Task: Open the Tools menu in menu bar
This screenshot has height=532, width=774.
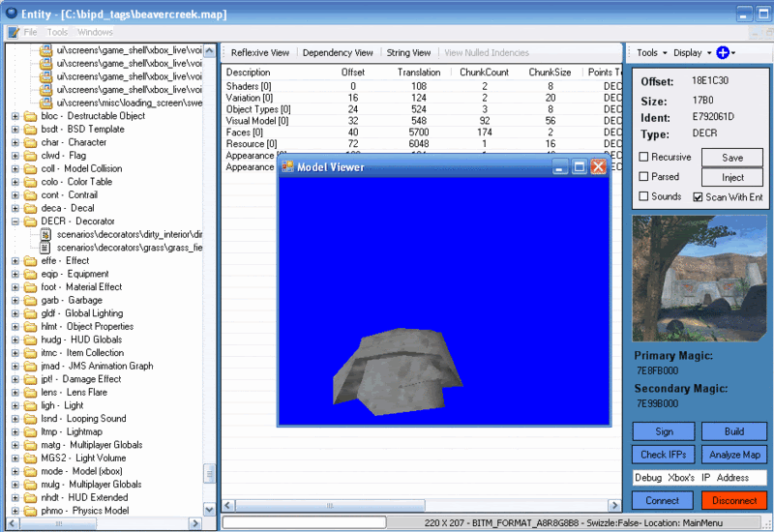Action: click(x=57, y=33)
